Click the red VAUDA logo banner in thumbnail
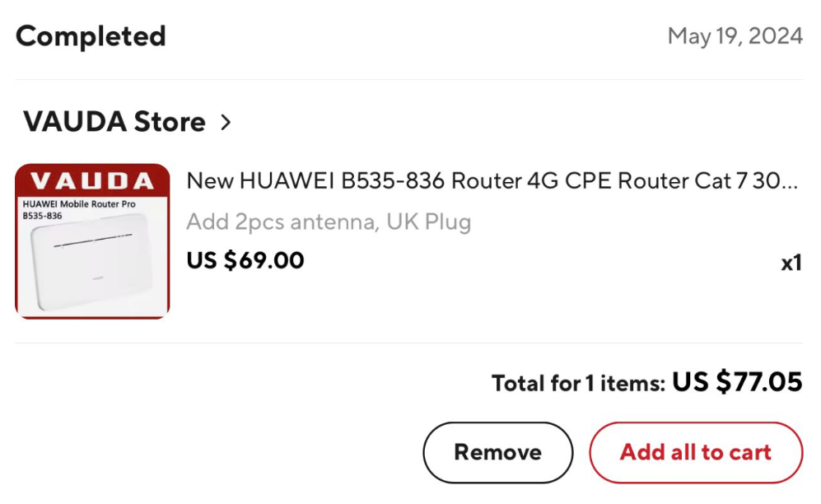 click(92, 180)
